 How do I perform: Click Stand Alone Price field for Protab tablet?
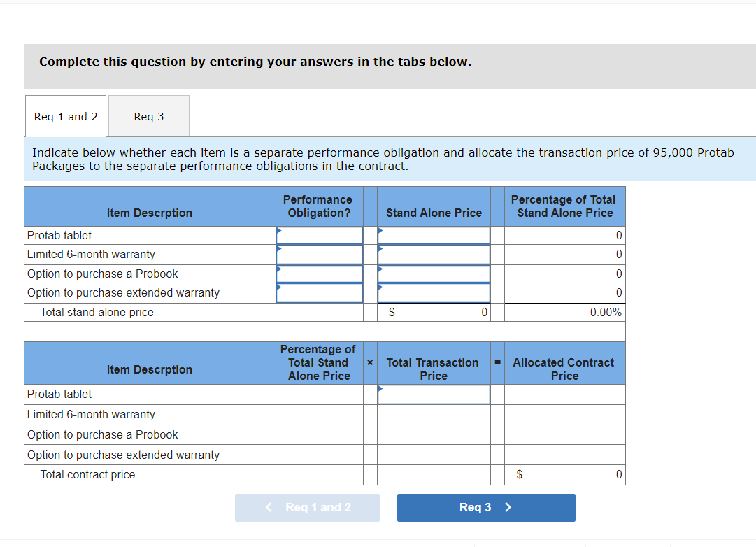[x=434, y=235]
